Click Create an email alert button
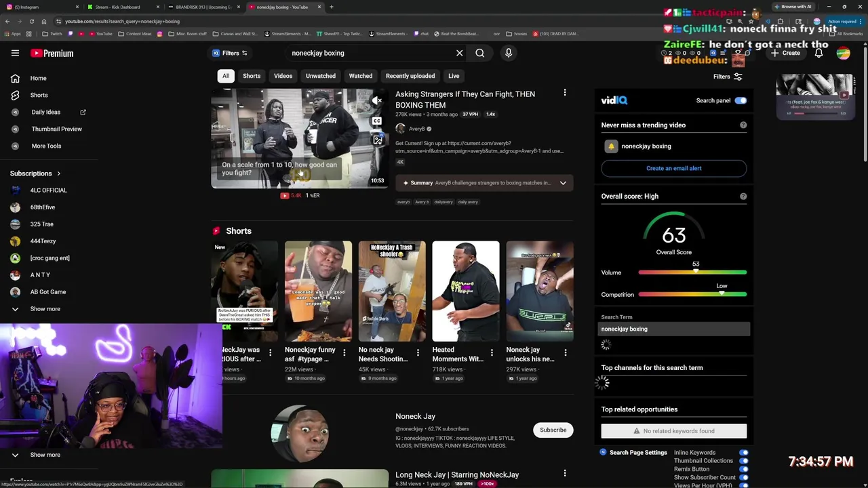This screenshot has height=488, width=868. tap(674, 168)
